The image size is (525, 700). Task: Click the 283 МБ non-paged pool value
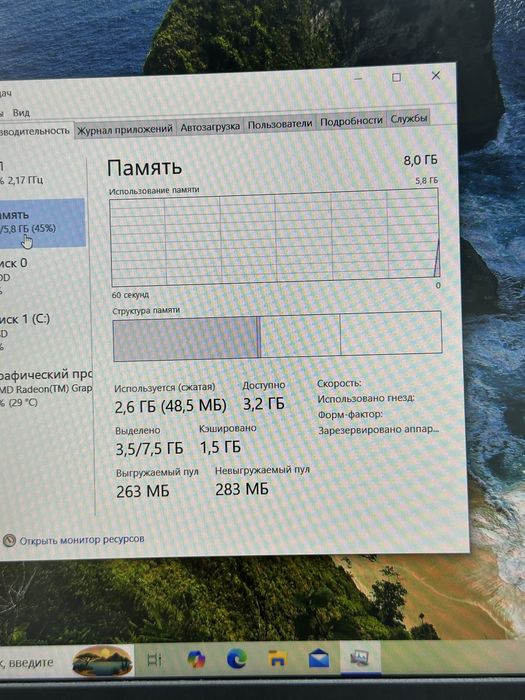[x=242, y=489]
